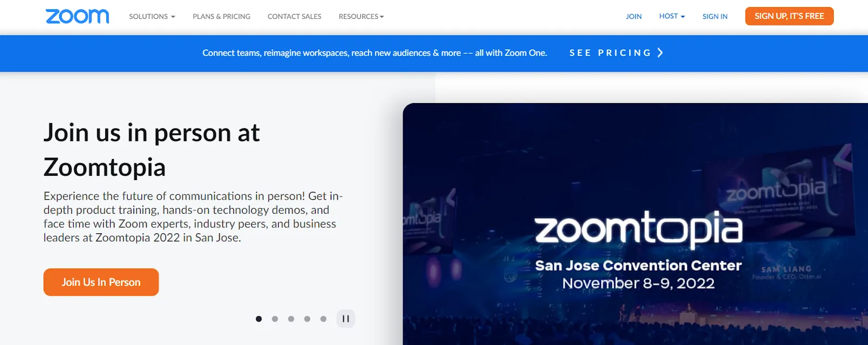Go to Contact Sales
This screenshot has height=345, width=868.
point(295,16)
